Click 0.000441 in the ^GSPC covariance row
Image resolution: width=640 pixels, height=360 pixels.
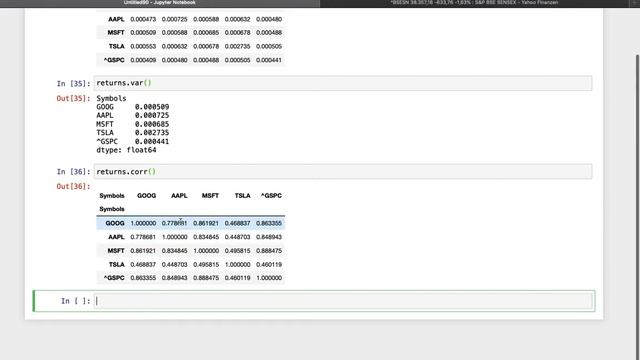[x=269, y=60]
